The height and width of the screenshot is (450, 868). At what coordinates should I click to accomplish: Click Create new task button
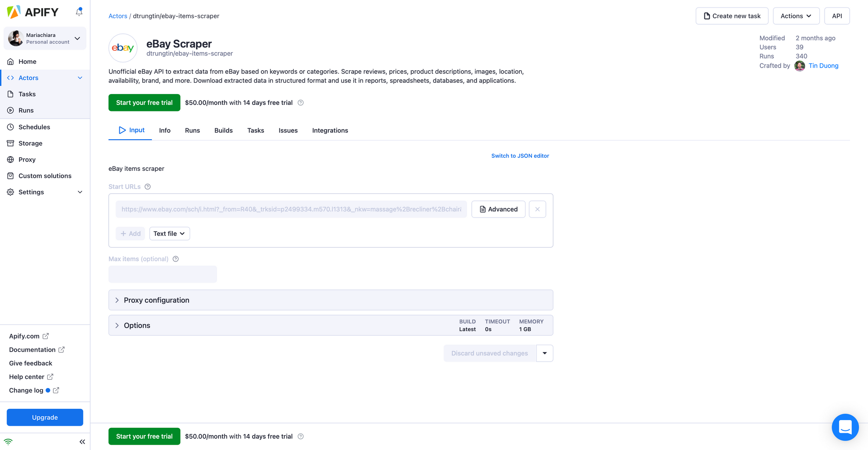[x=732, y=16]
